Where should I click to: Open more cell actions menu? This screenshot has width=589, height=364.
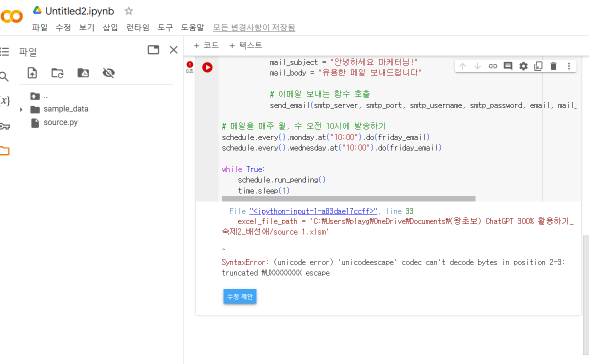tap(569, 66)
